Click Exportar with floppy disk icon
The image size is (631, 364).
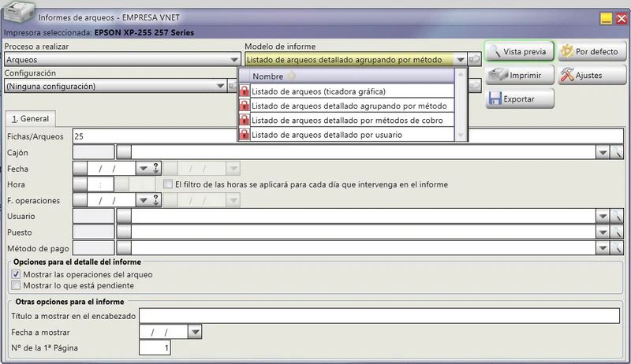520,98
